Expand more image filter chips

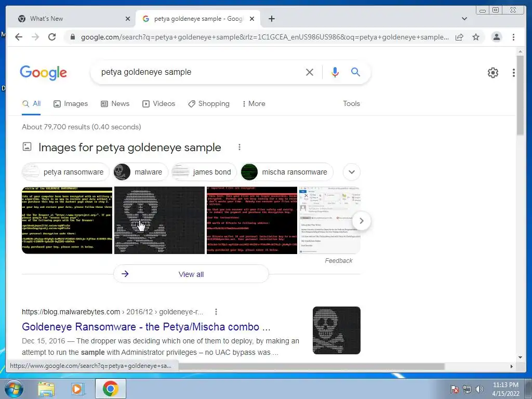(x=352, y=172)
